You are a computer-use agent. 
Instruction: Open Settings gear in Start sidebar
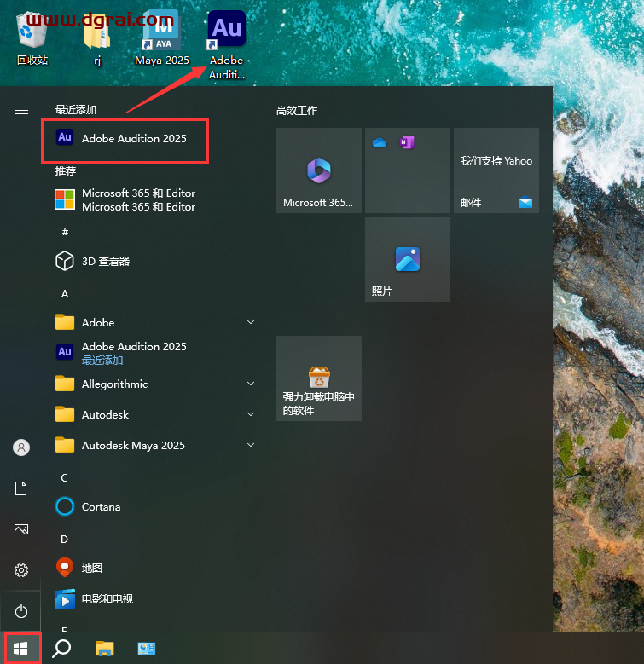coord(21,570)
